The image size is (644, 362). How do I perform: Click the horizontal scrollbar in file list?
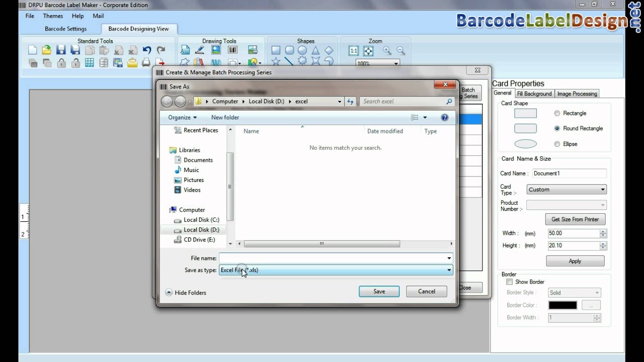point(321,244)
